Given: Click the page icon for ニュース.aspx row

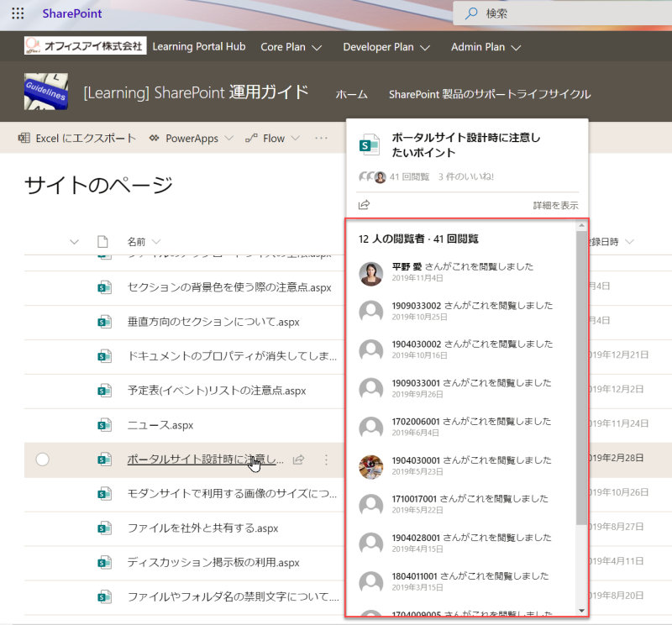Looking at the screenshot, I should [104, 425].
